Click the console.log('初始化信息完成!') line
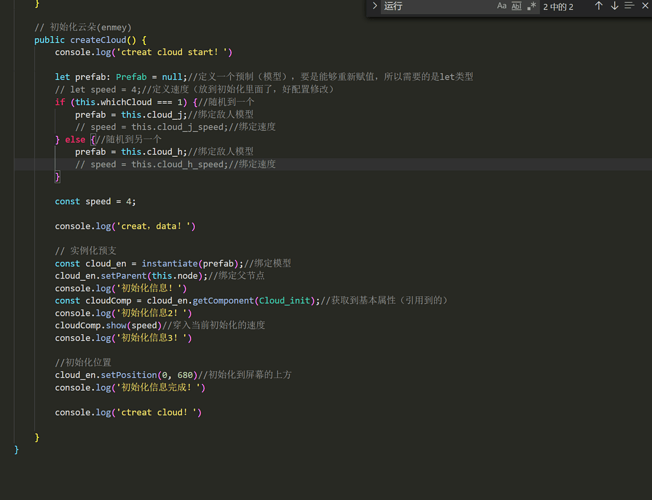The height and width of the screenshot is (500, 652). click(x=130, y=388)
